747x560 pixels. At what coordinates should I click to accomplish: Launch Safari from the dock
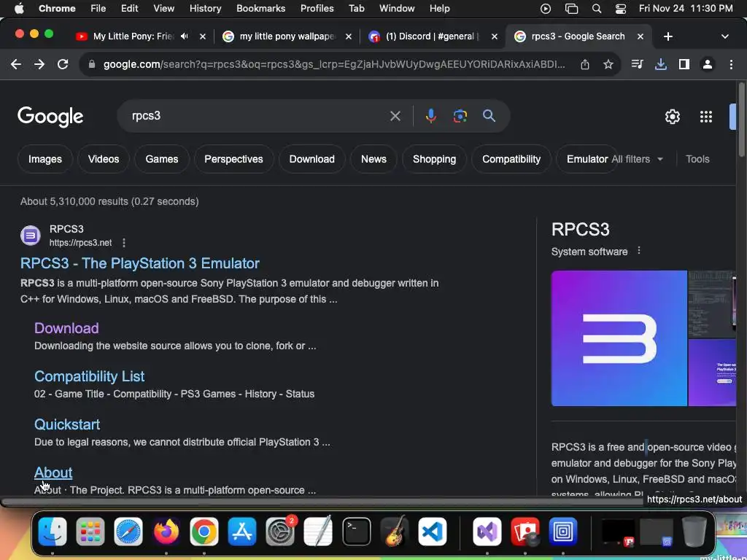pyautogui.click(x=128, y=531)
